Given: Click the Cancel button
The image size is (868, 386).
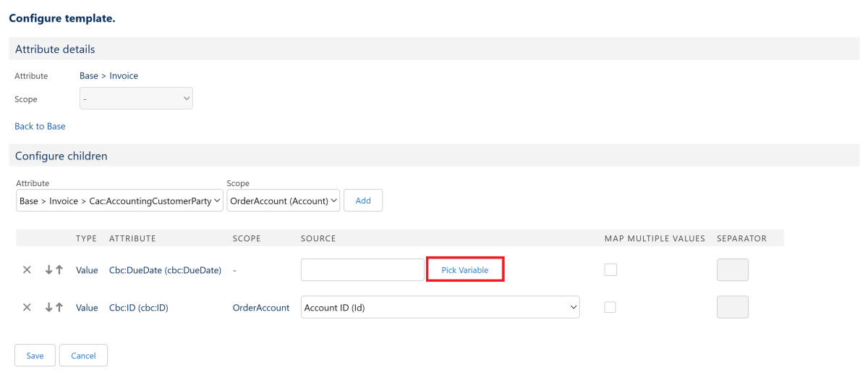Looking at the screenshot, I should [x=83, y=356].
